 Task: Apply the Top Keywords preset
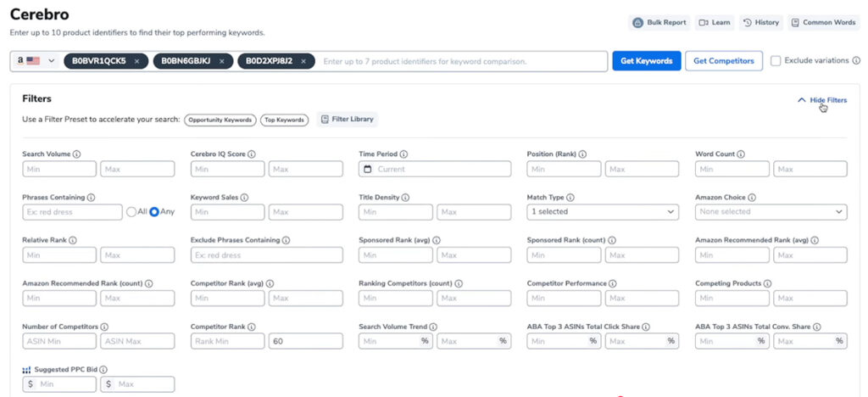click(284, 120)
